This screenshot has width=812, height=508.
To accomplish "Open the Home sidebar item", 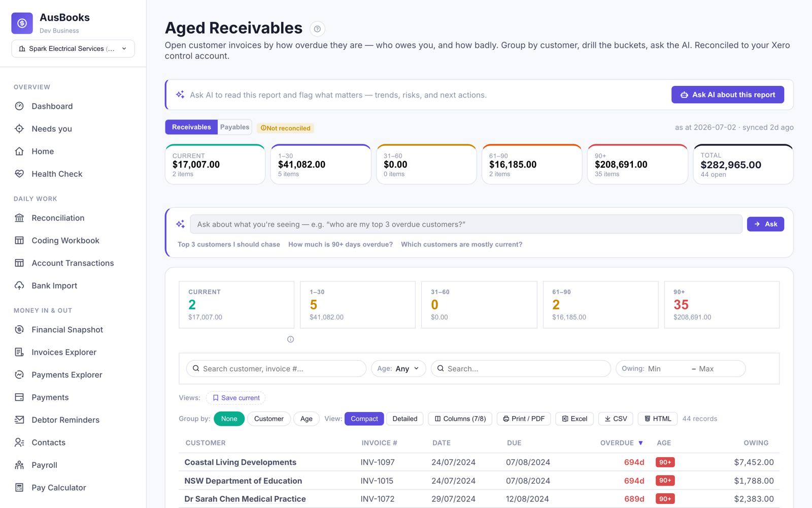I will pyautogui.click(x=43, y=151).
